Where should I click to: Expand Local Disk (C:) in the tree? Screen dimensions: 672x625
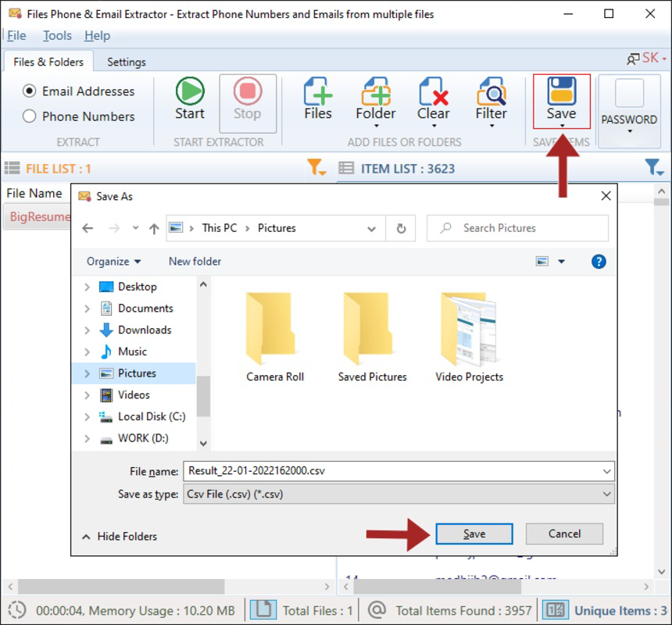click(88, 416)
